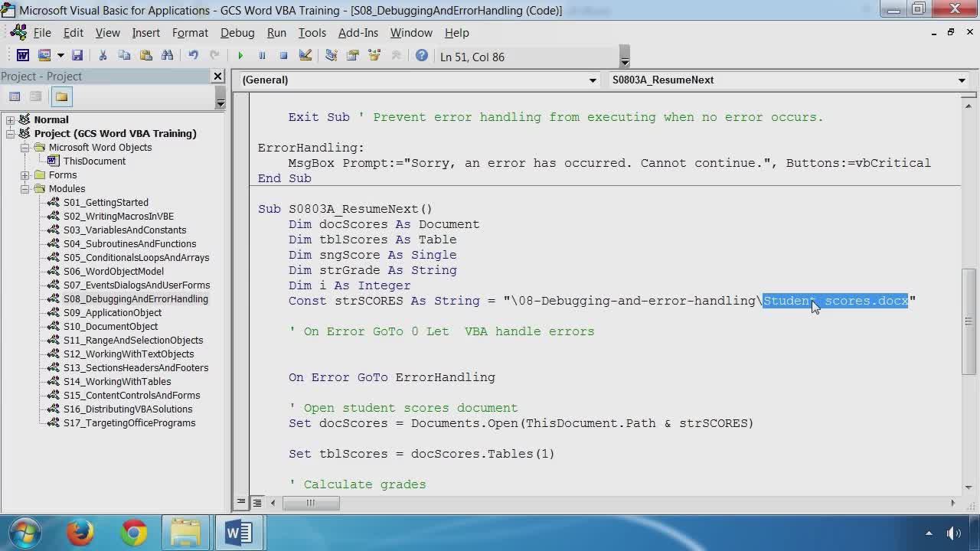Collapse the Modules folder node
The width and height of the screenshot is (980, 551).
(25, 189)
